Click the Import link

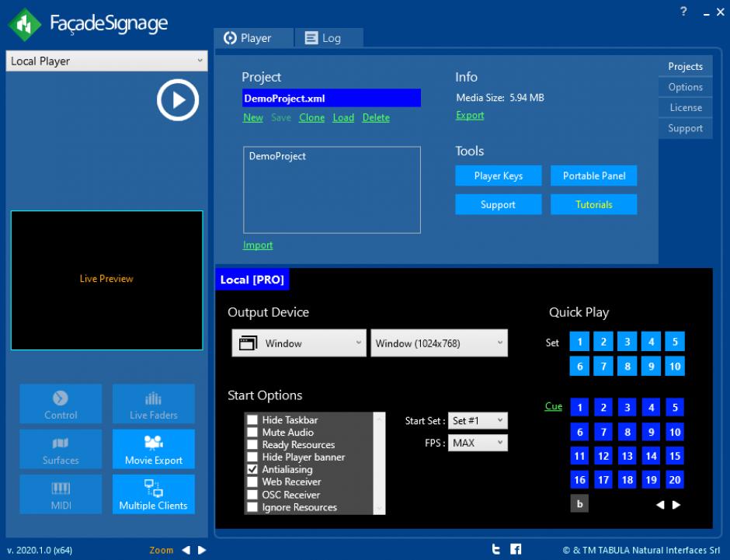coord(258,245)
